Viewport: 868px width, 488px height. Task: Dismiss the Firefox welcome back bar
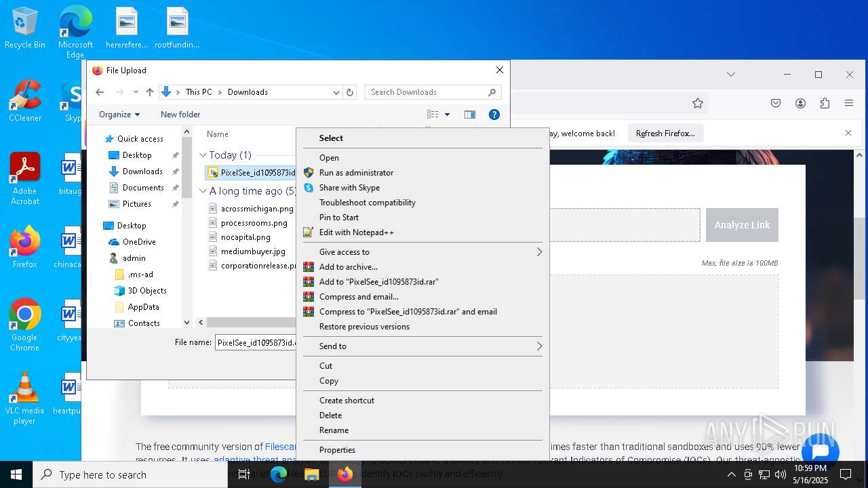pos(848,134)
